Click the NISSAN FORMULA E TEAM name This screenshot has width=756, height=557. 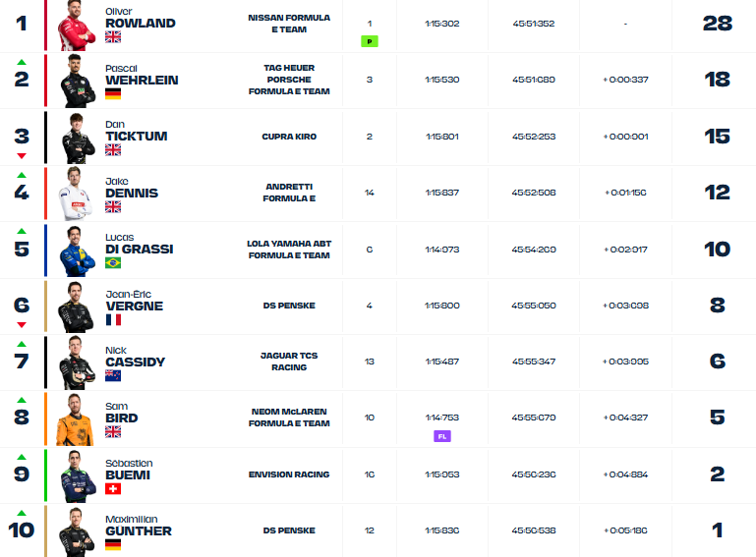coord(289,24)
